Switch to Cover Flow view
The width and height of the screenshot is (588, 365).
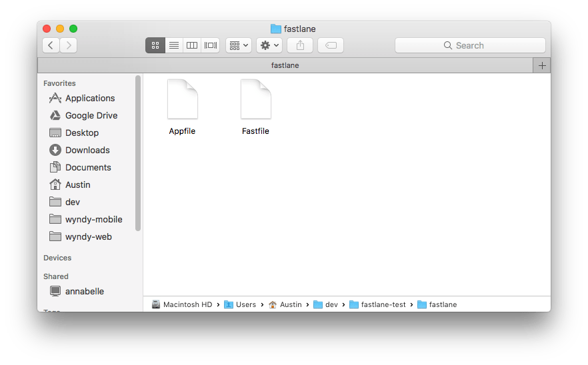click(211, 45)
